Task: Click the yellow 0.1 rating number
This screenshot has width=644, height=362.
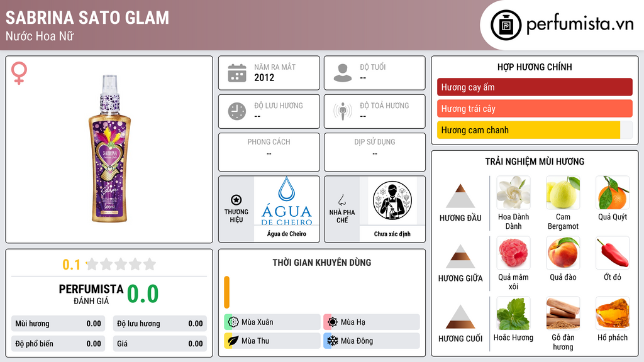Action: (72, 265)
